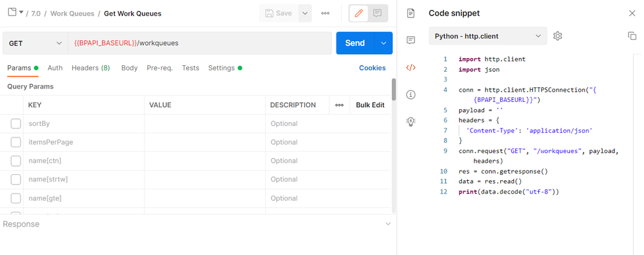Switch to comment mode icon
This screenshot has height=255, width=644.
click(377, 13)
